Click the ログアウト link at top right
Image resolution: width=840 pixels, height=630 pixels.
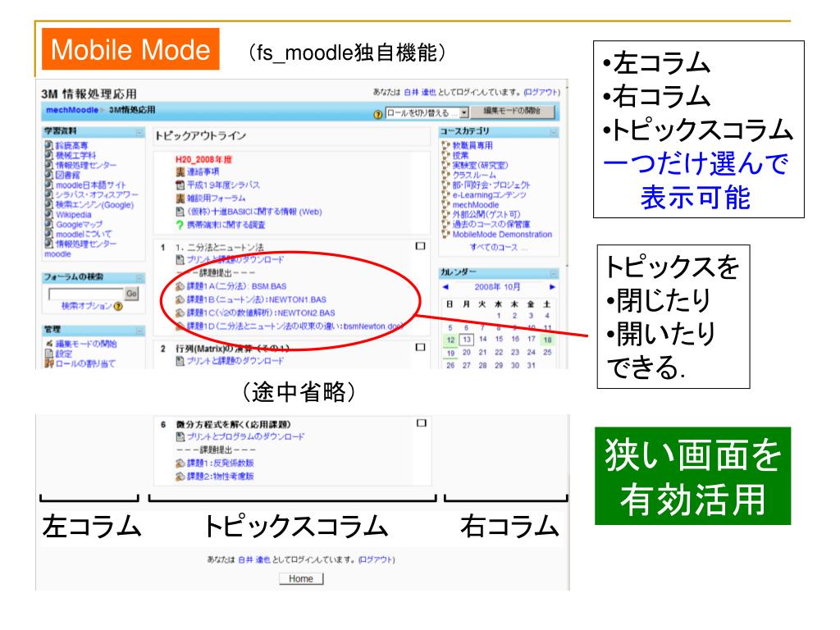(x=542, y=92)
